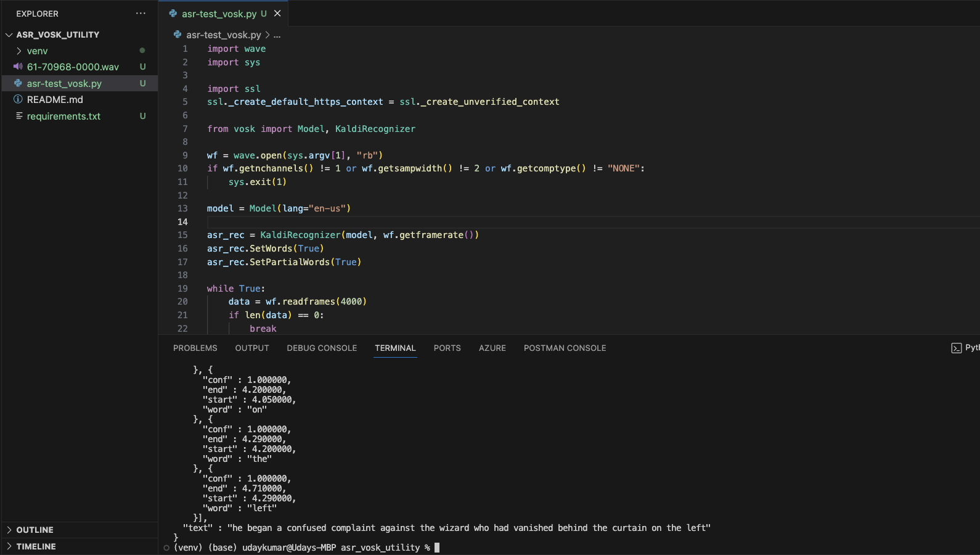Click the requirements.txt text file icon
The image size is (980, 555).
click(18, 116)
